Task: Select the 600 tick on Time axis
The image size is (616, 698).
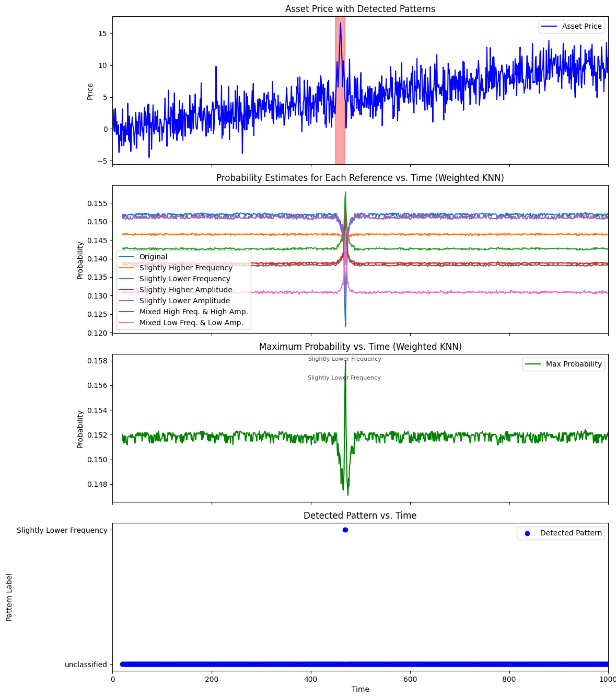Action: click(x=410, y=679)
